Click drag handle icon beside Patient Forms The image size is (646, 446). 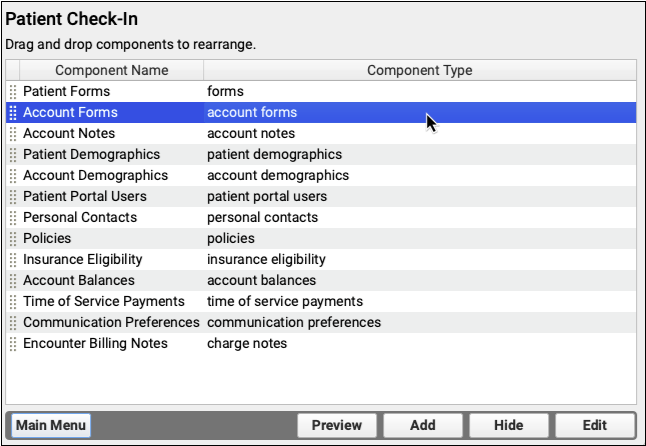point(13,92)
